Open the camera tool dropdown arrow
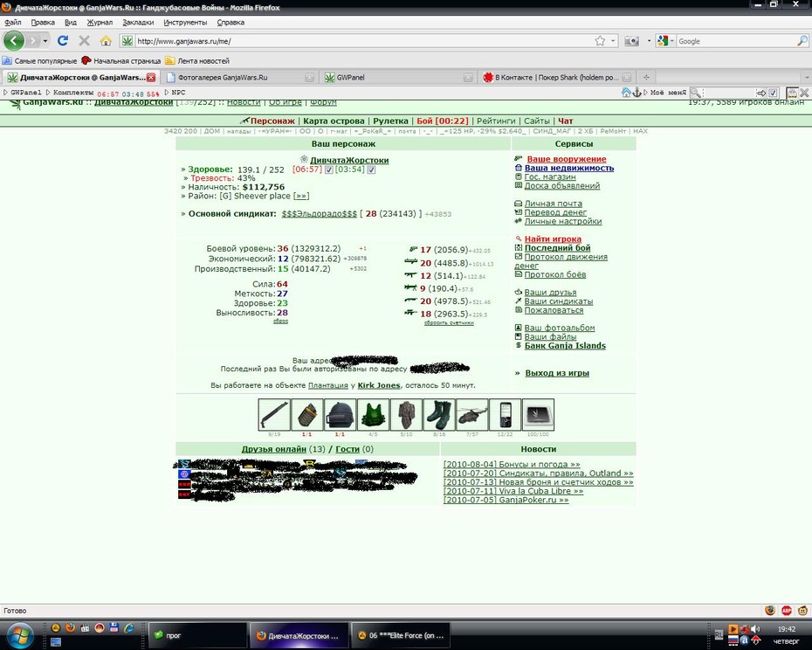812x650 pixels. coord(649,41)
